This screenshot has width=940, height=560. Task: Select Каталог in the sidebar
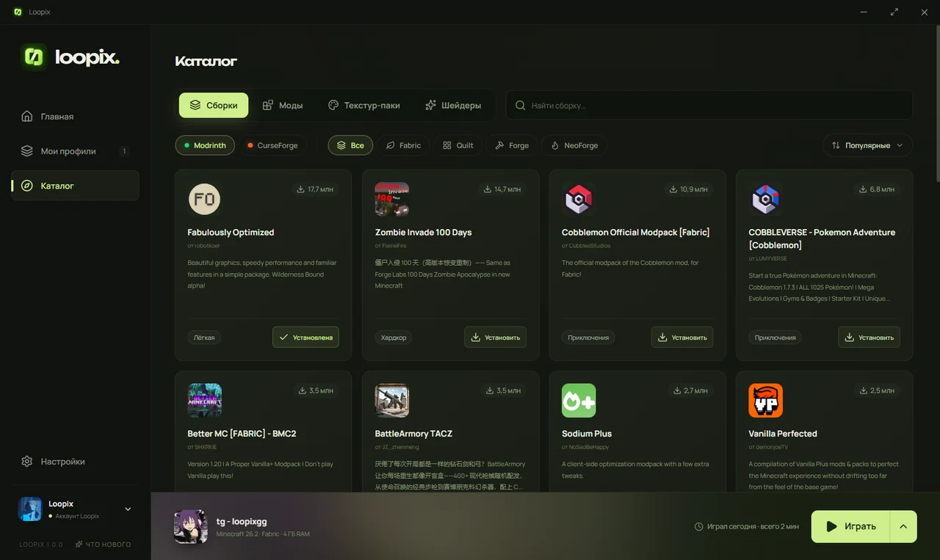pos(75,186)
